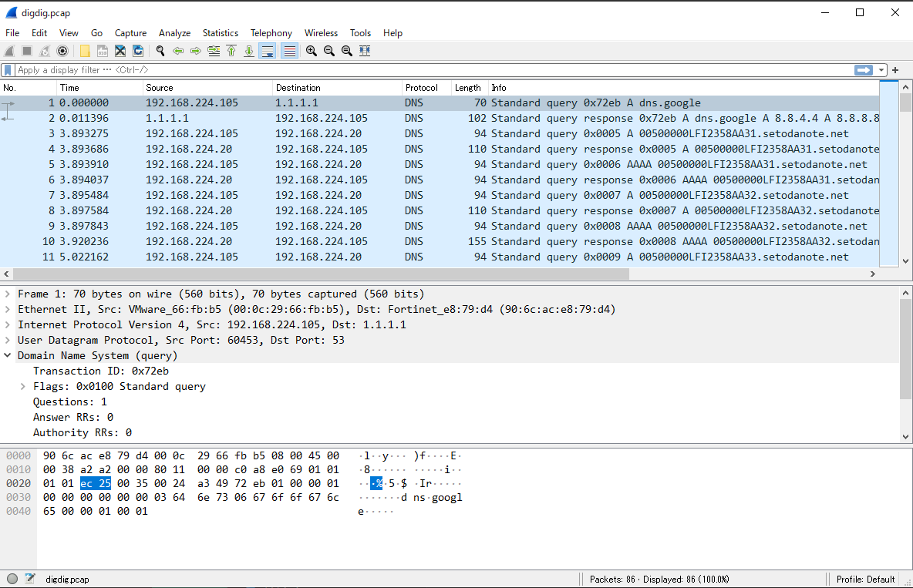
Task: Jump to the first packet with up arrow icon
Action: pyautogui.click(x=231, y=51)
